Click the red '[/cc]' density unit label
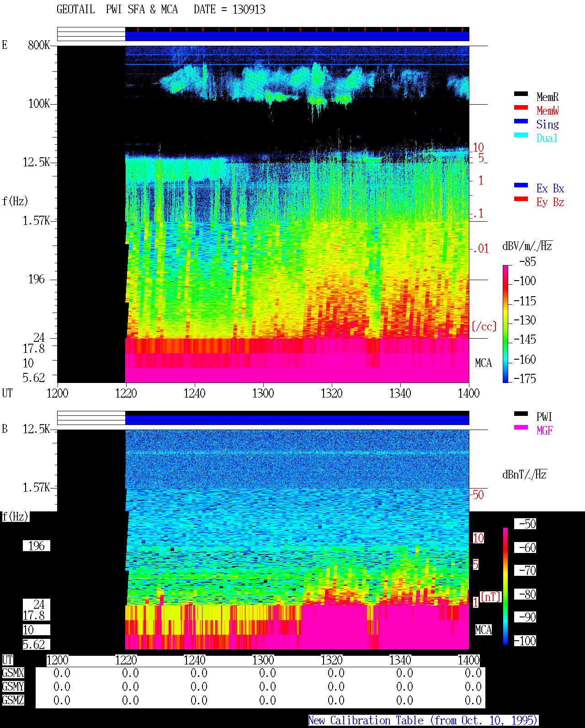The height and width of the screenshot is (728, 585). 484,326
